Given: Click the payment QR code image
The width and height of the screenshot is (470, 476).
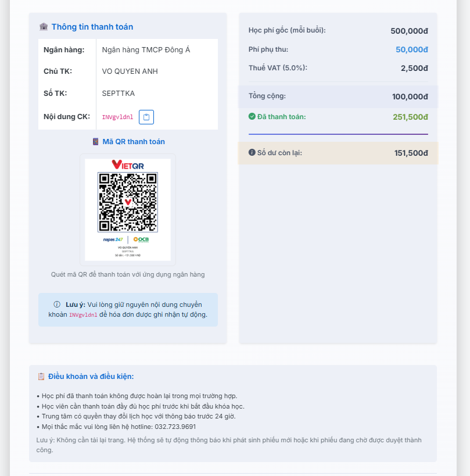Looking at the screenshot, I should (x=128, y=202).
